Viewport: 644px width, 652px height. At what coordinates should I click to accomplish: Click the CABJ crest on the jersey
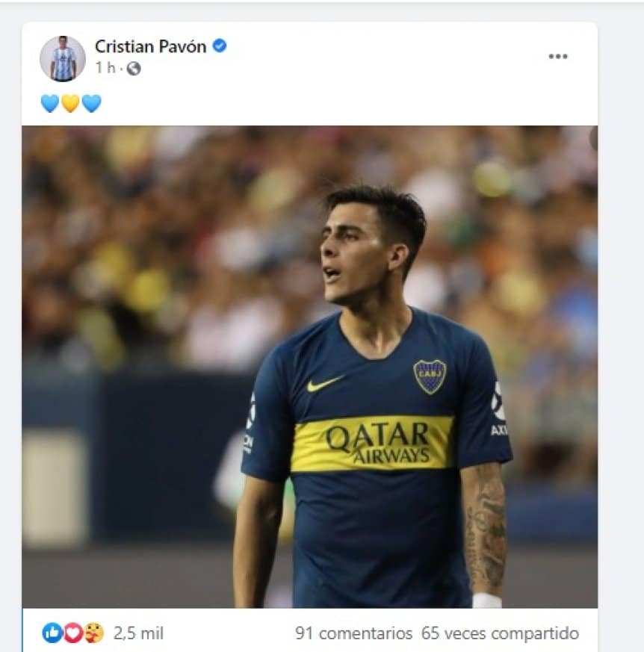point(430,376)
